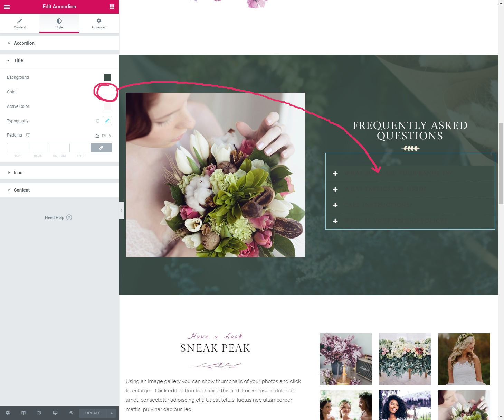This screenshot has height=420, width=504.
Task: Open the Navigator layers icon
Action: click(23, 413)
